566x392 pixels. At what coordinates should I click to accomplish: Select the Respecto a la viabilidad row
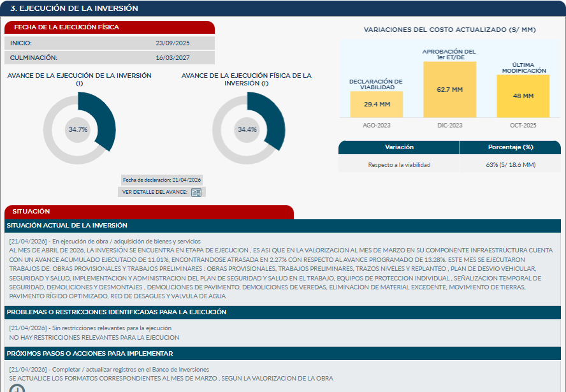point(449,165)
